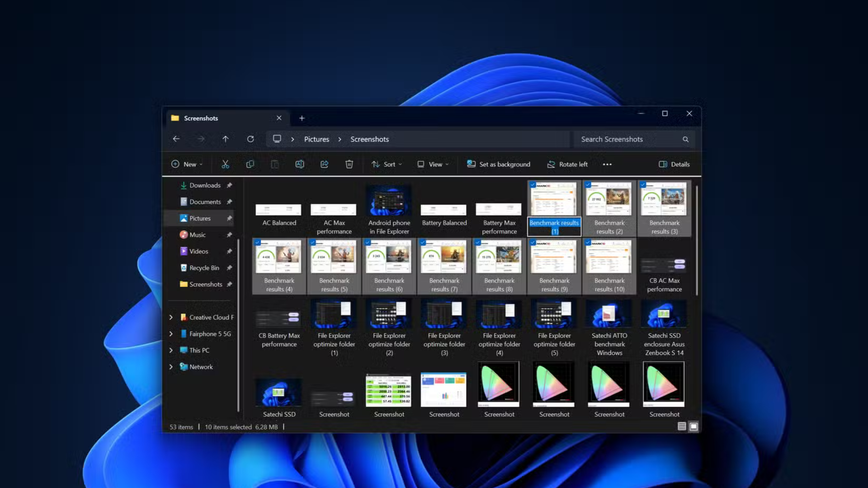868x488 pixels.
Task: Navigate up one folder level
Action: click(226, 139)
